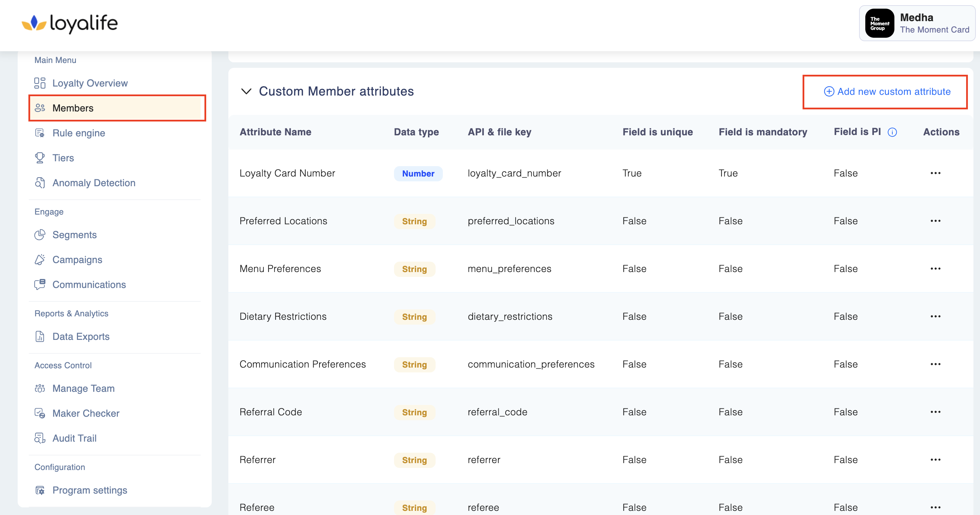Go to Communications in the sidebar
The height and width of the screenshot is (515, 980).
[x=89, y=285]
